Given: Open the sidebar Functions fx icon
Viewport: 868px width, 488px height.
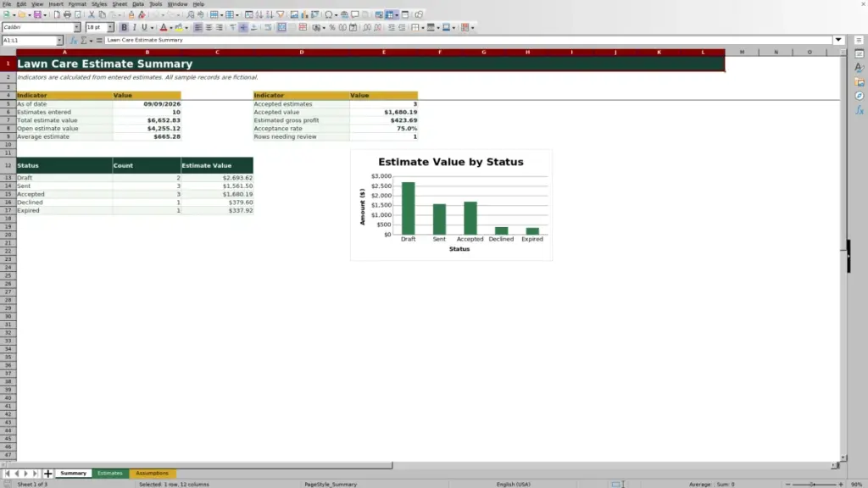Looking at the screenshot, I should point(860,111).
